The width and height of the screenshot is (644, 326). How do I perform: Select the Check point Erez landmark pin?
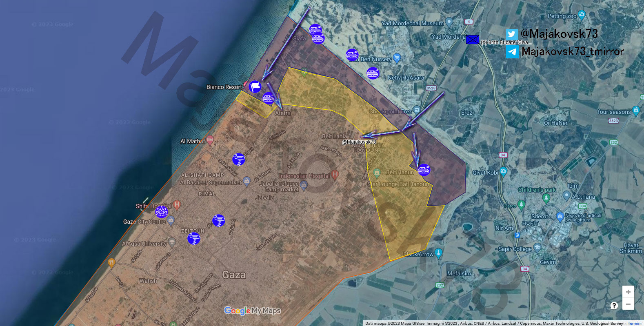point(416,110)
